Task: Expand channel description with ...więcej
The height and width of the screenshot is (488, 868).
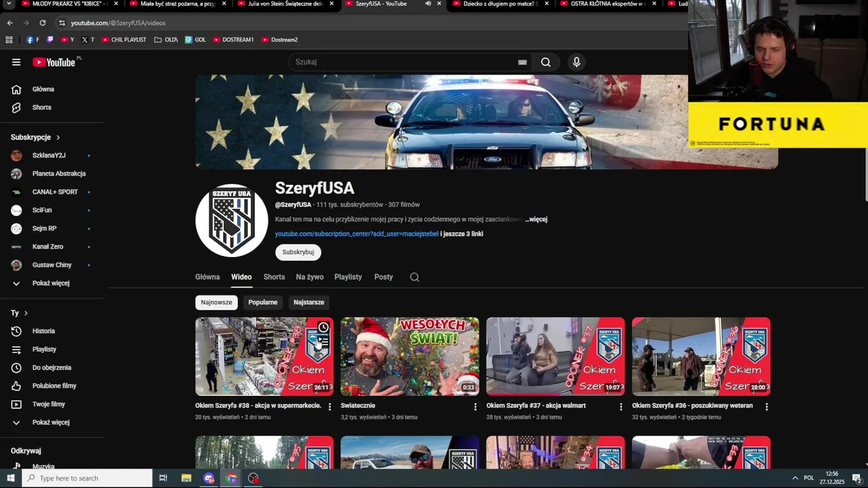Action: pos(536,219)
